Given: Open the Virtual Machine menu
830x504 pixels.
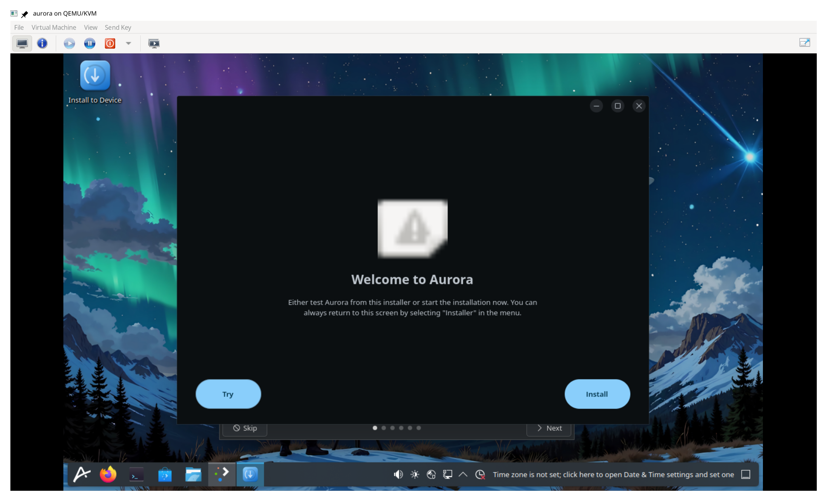Looking at the screenshot, I should point(54,27).
